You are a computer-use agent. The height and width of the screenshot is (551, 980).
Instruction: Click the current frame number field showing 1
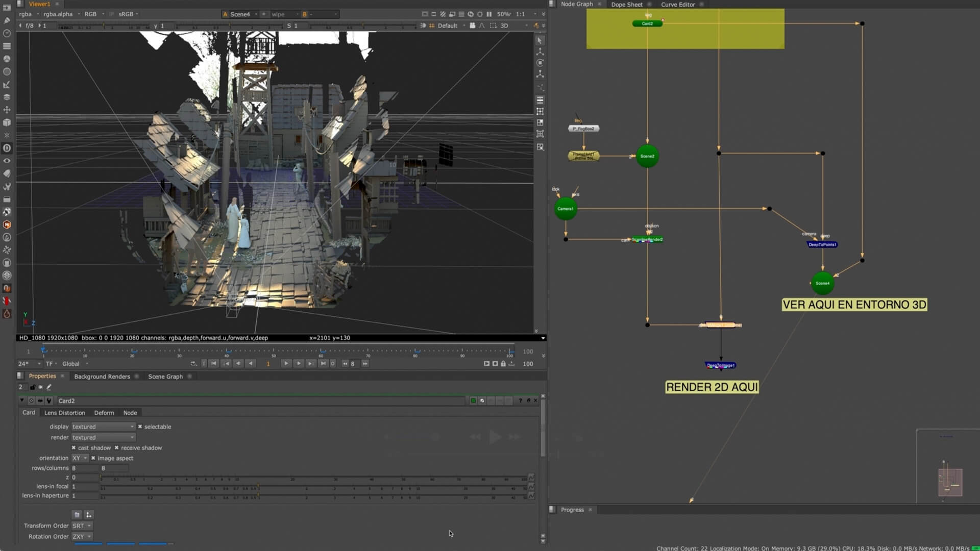point(268,364)
